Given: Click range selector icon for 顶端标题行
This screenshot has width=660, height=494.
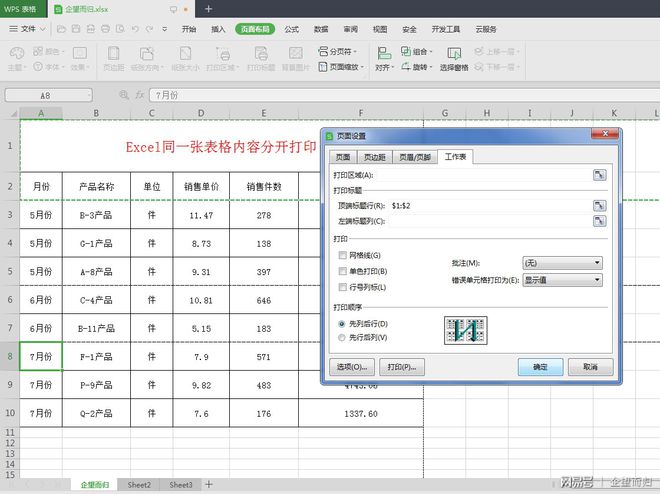Looking at the screenshot, I should pyautogui.click(x=598, y=204).
